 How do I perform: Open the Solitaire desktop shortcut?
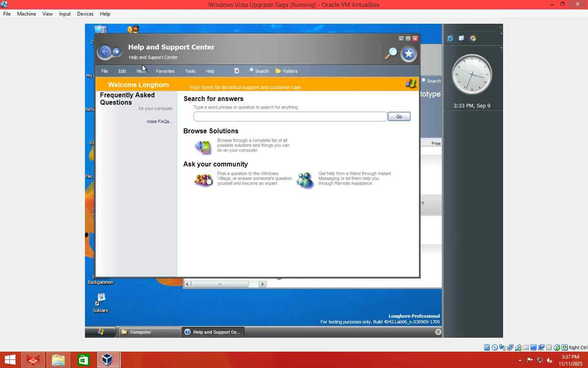point(100,303)
